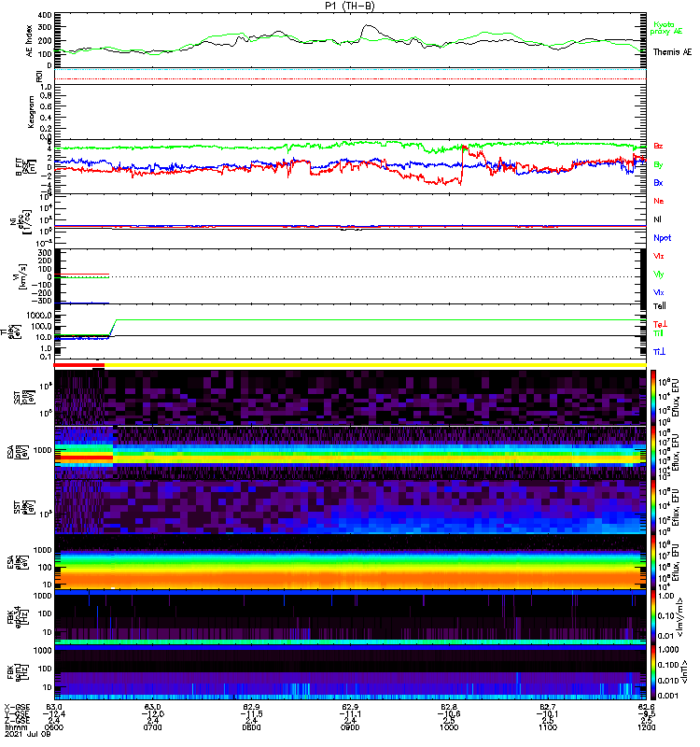Click the red "Bz" legend label
Screen dimensions: 700x747
point(658,147)
